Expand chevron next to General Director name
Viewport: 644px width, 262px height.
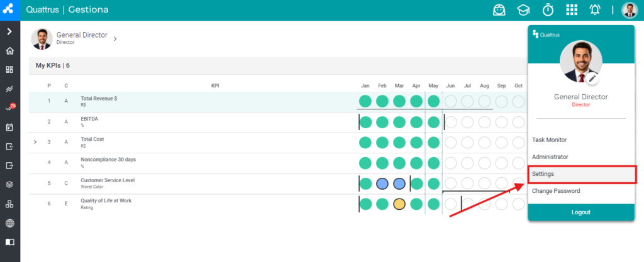point(115,39)
